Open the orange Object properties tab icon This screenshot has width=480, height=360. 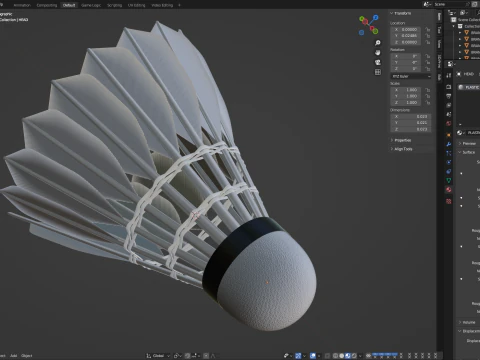449,135
